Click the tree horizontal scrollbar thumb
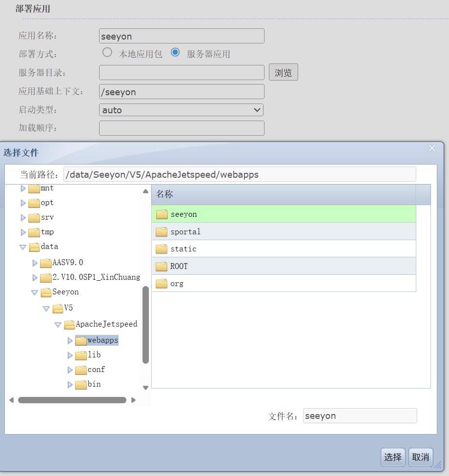 tap(72, 400)
